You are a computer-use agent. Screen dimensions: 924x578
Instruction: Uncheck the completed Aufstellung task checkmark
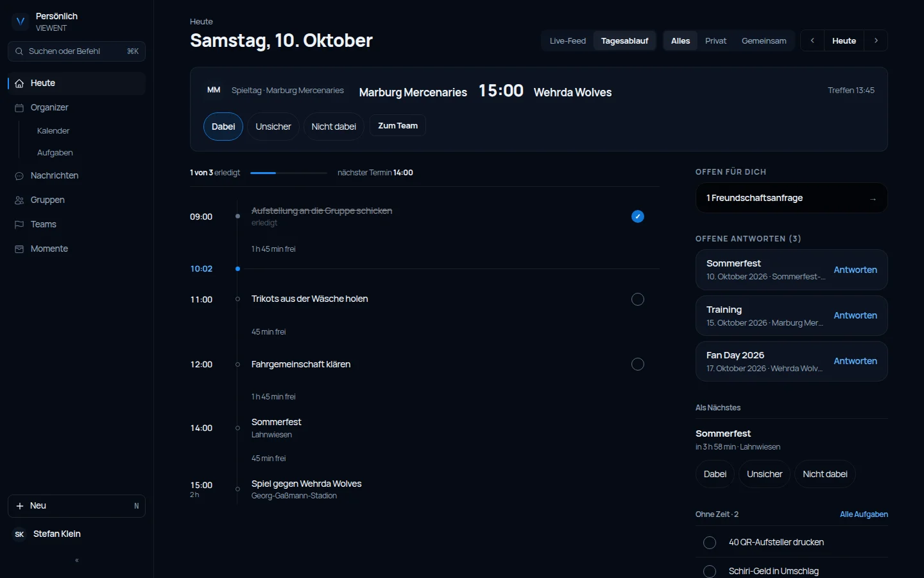click(638, 216)
